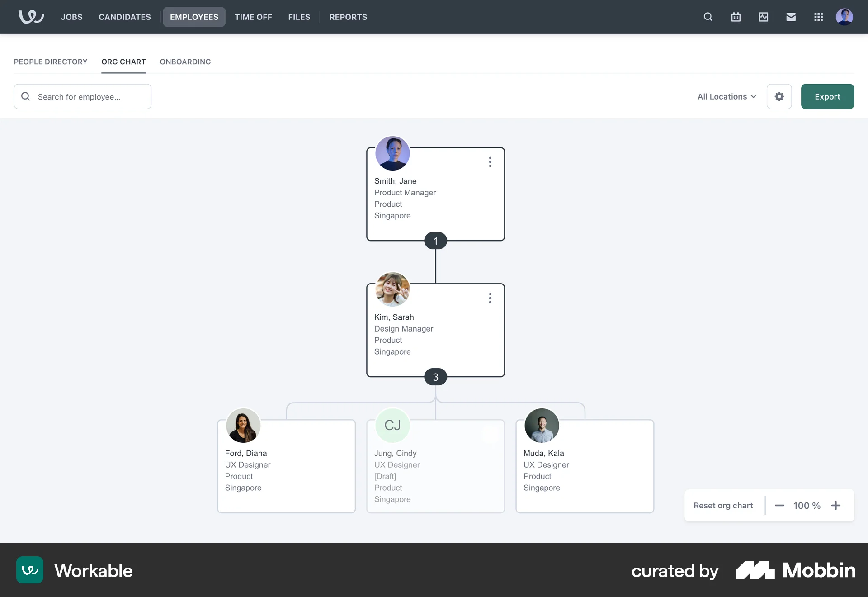The image size is (868, 597).
Task: Open the Reports section
Action: (348, 17)
